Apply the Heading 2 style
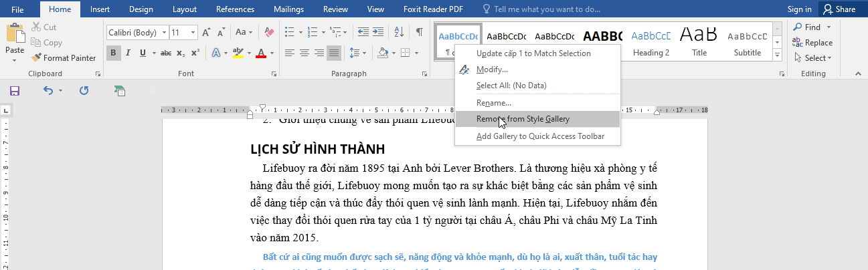Screen dimensions: 868x270 click(651, 43)
